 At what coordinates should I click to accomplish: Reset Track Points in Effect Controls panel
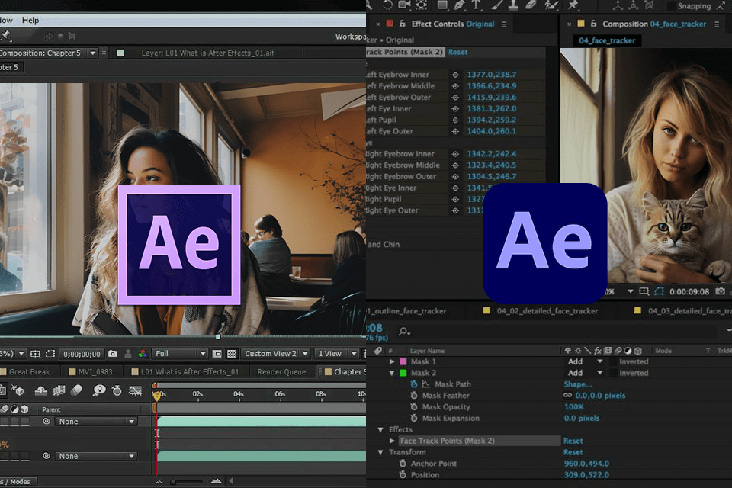point(458,52)
